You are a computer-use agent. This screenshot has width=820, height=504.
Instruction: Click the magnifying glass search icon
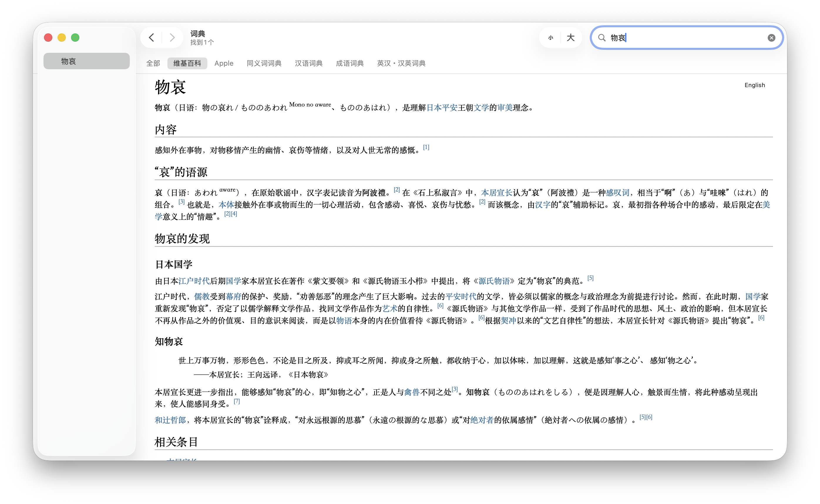(x=601, y=38)
